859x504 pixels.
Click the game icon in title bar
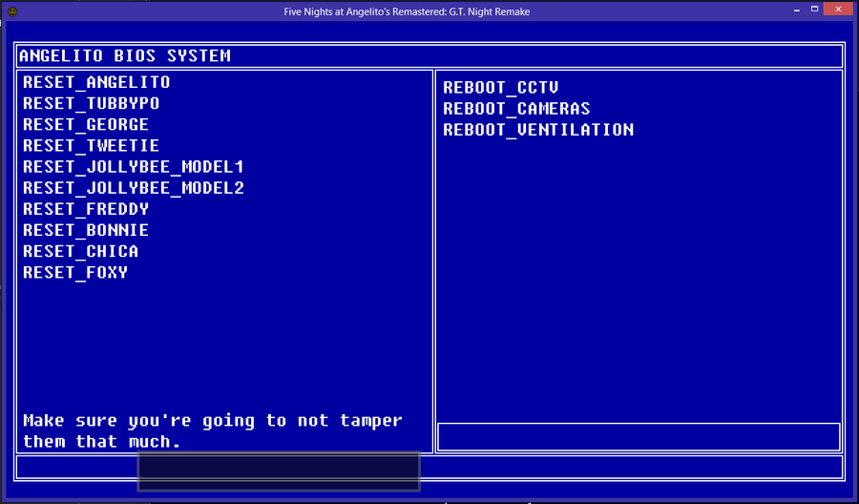(x=12, y=11)
